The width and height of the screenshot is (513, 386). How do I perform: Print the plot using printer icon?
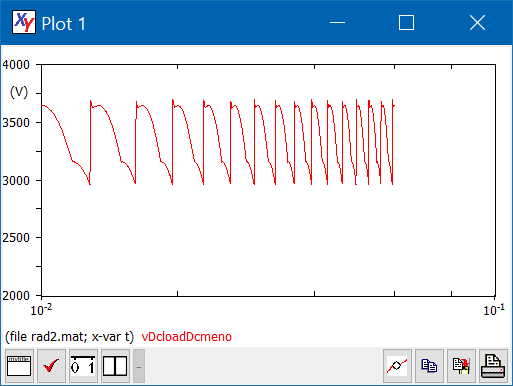pos(493,366)
